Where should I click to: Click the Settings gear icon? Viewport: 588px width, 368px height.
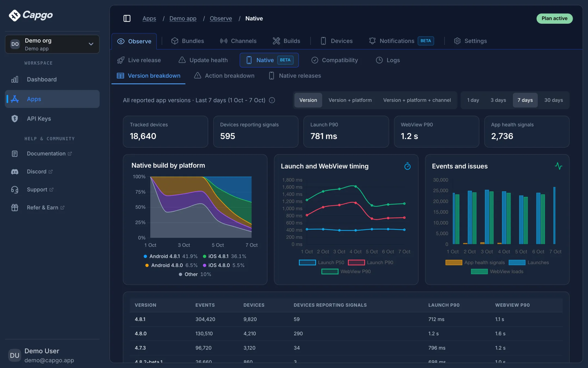point(457,41)
